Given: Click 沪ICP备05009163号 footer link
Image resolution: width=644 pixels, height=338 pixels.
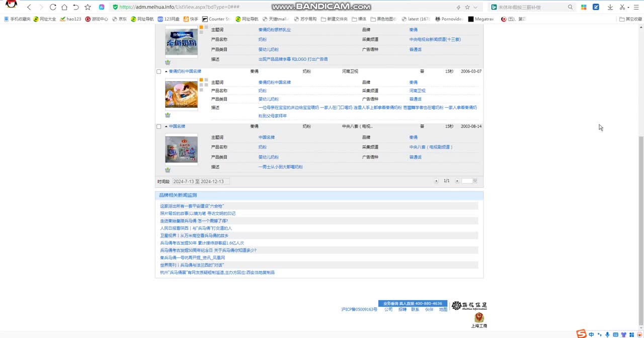Looking at the screenshot, I should coord(359,309).
